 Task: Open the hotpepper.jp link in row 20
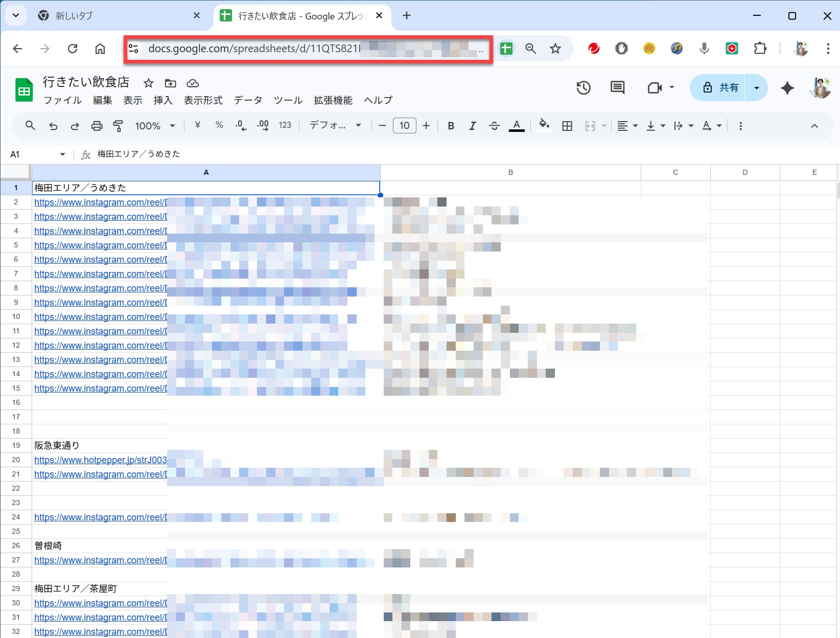click(100, 460)
